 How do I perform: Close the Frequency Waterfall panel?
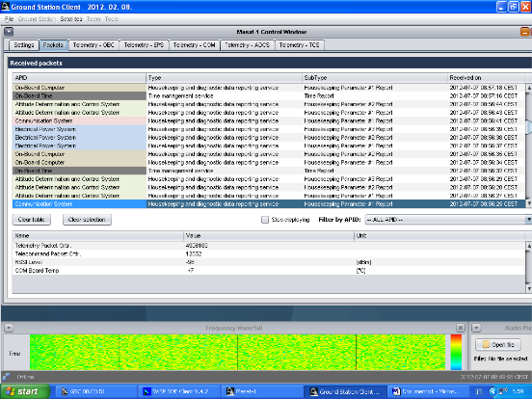pyautogui.click(x=460, y=328)
